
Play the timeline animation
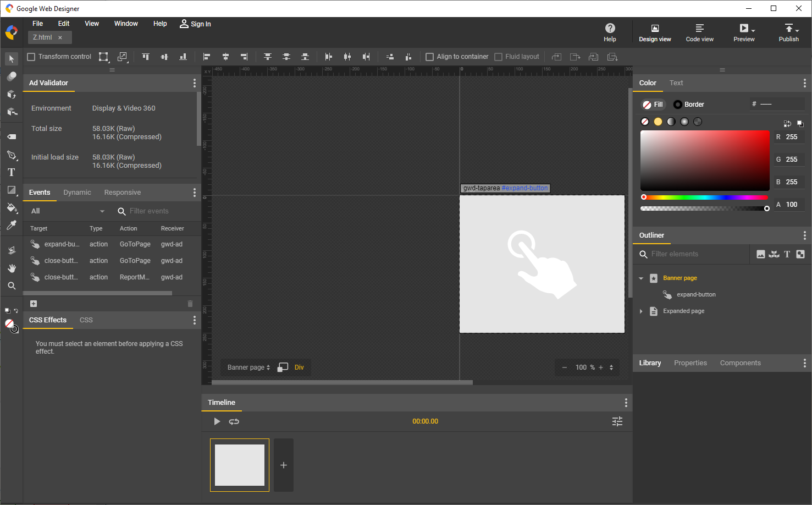pyautogui.click(x=217, y=421)
